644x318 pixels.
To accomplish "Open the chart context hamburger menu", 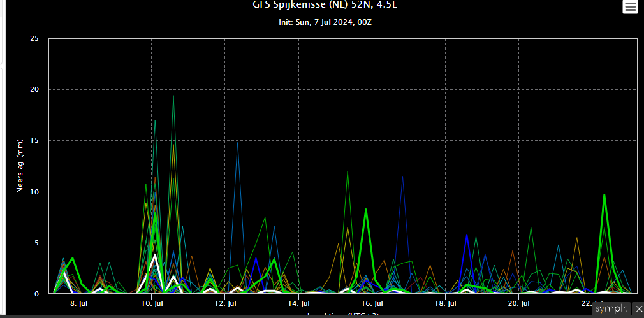I will 630,6.
